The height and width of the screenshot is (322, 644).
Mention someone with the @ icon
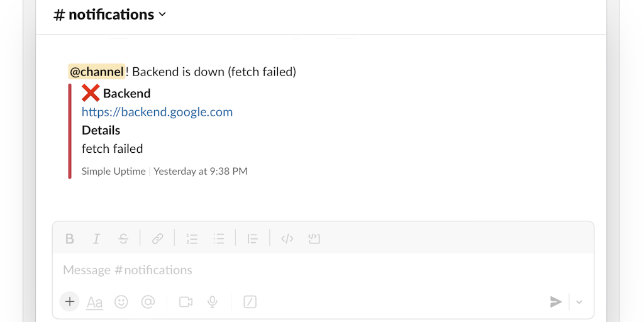(x=148, y=302)
